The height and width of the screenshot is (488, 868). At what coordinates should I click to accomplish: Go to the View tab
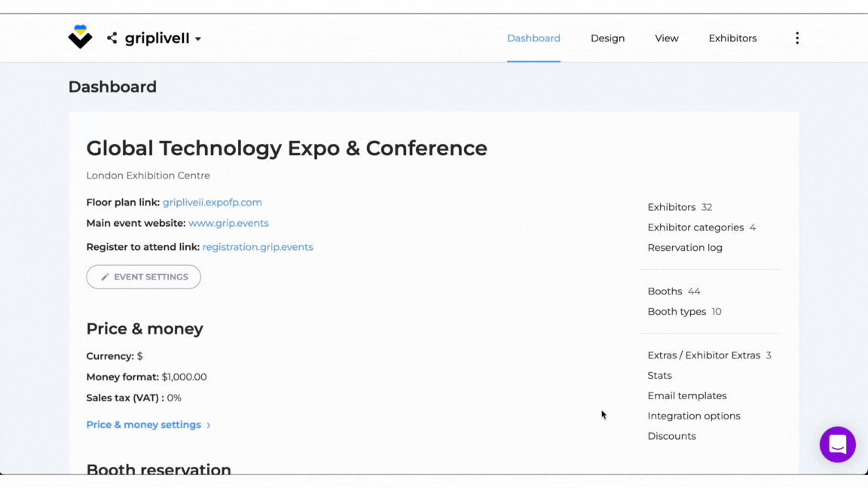666,38
